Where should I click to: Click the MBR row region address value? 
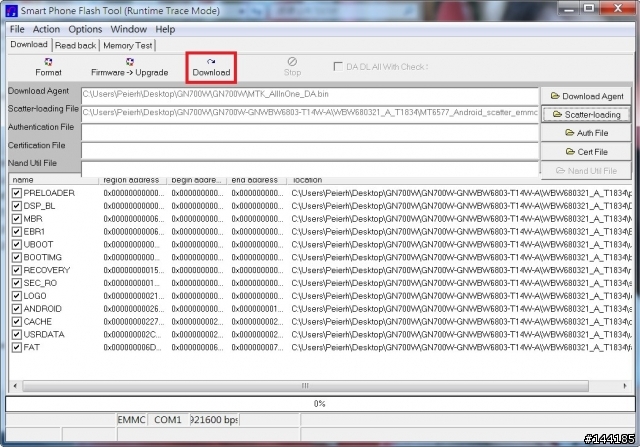click(133, 219)
